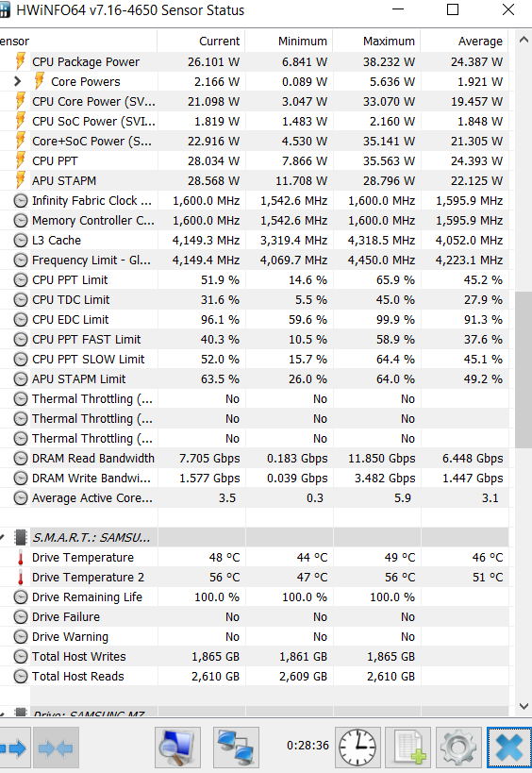Click the vertical scrollbar thumb
This screenshot has height=773, width=532.
pyautogui.click(x=524, y=370)
